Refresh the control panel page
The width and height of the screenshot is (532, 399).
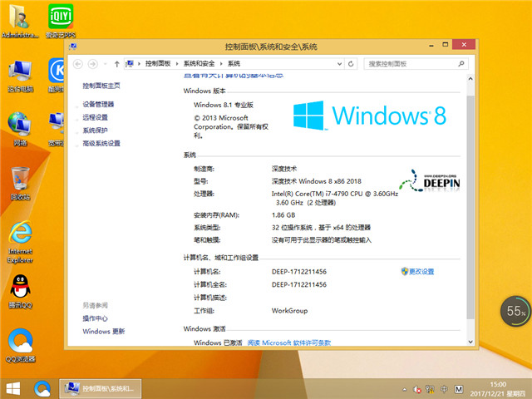[351, 64]
